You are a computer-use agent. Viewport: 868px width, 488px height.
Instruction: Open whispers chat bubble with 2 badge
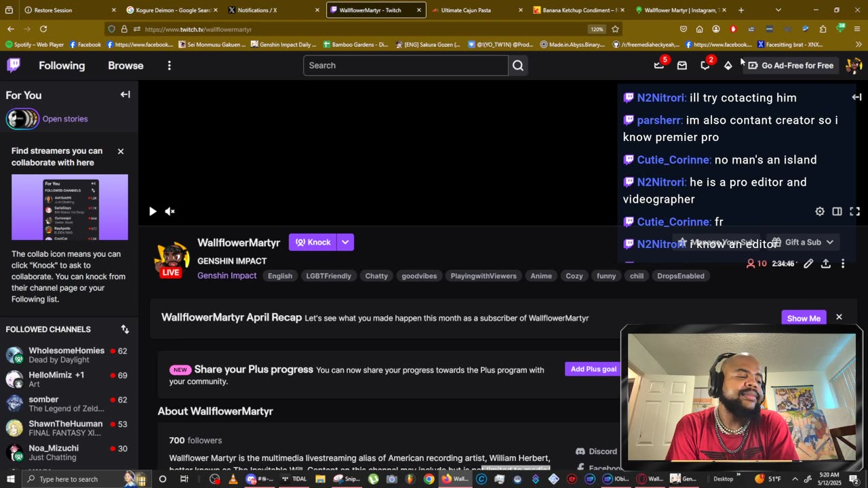pyautogui.click(x=705, y=66)
